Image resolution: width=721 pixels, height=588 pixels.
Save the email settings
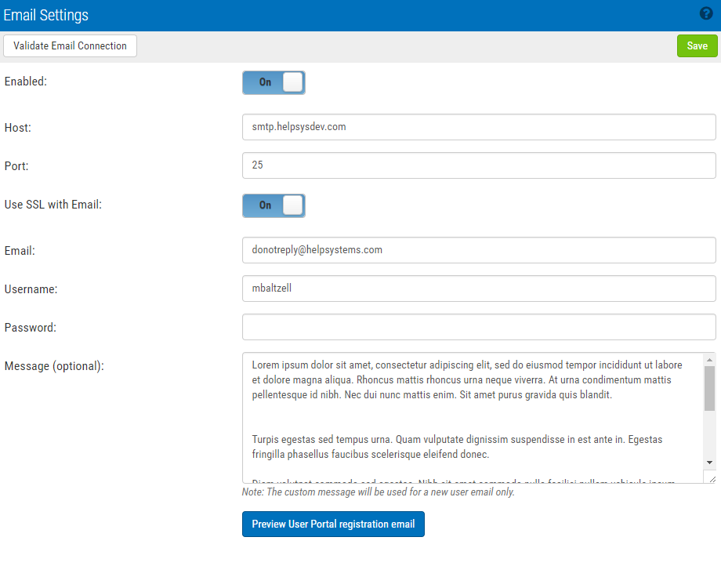pos(697,46)
